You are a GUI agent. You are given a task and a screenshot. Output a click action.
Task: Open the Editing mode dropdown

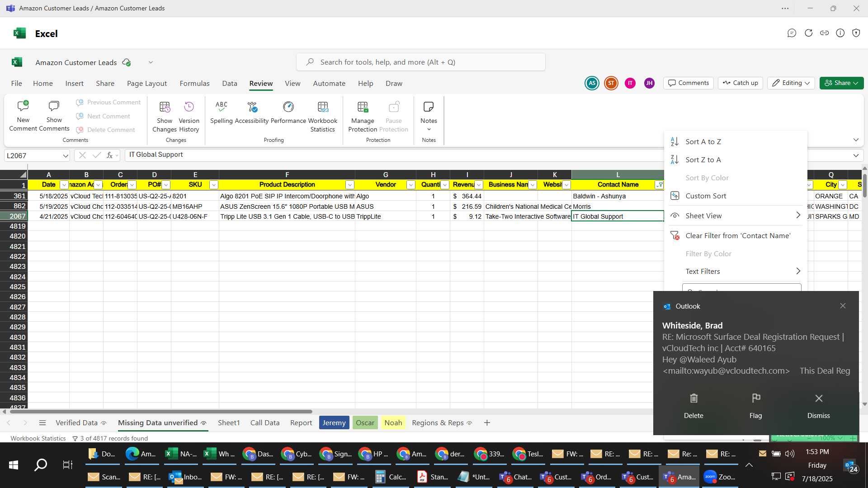[x=791, y=83]
